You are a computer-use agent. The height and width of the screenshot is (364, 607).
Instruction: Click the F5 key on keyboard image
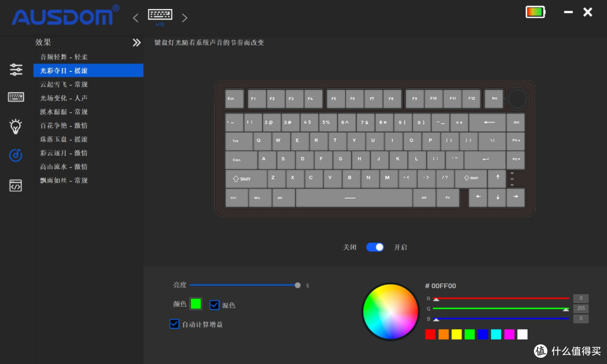point(335,99)
